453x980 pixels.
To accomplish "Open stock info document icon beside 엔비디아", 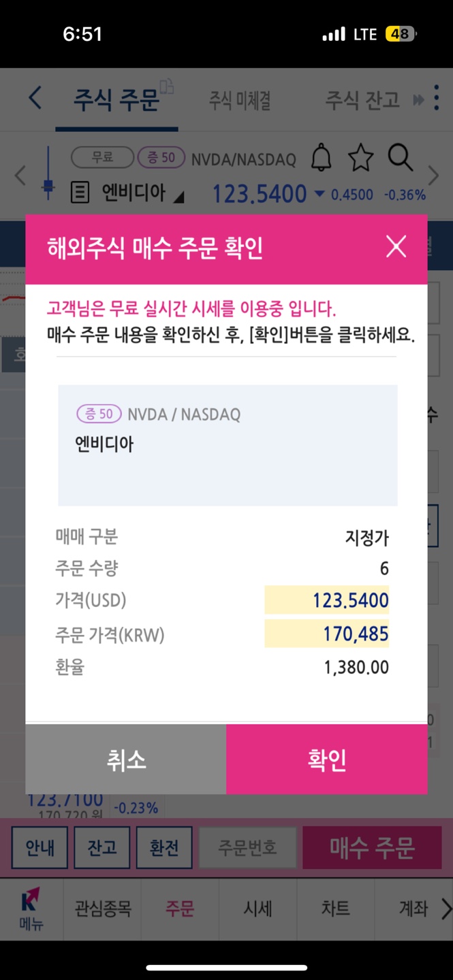I will [80, 194].
